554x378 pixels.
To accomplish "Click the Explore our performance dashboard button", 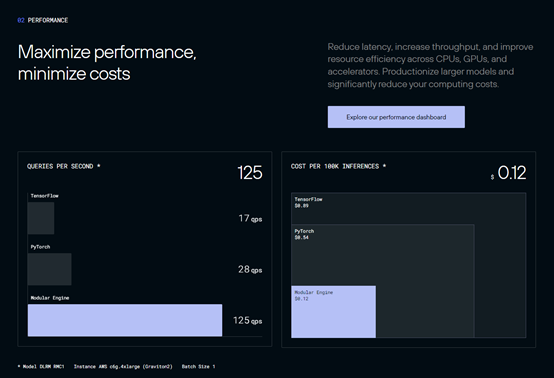I will pos(396,117).
